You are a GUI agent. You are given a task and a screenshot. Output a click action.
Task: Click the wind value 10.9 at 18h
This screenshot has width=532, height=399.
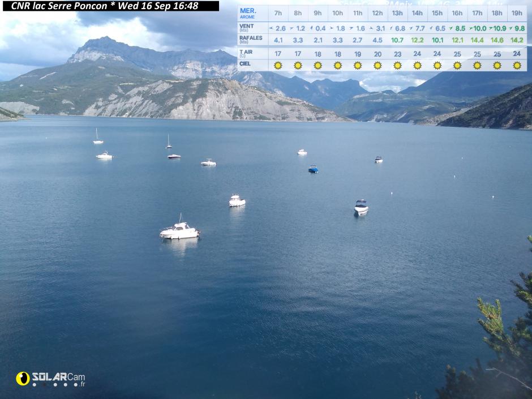click(x=500, y=28)
